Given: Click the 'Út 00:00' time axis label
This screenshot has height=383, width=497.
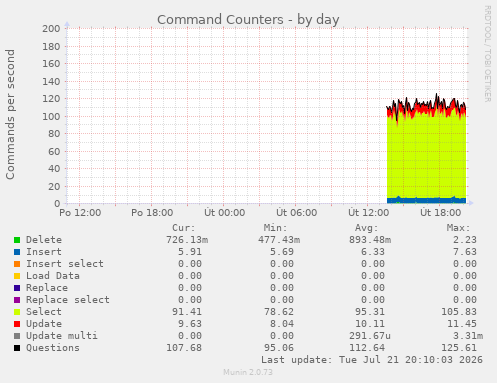Looking at the screenshot, I should click(x=224, y=213).
